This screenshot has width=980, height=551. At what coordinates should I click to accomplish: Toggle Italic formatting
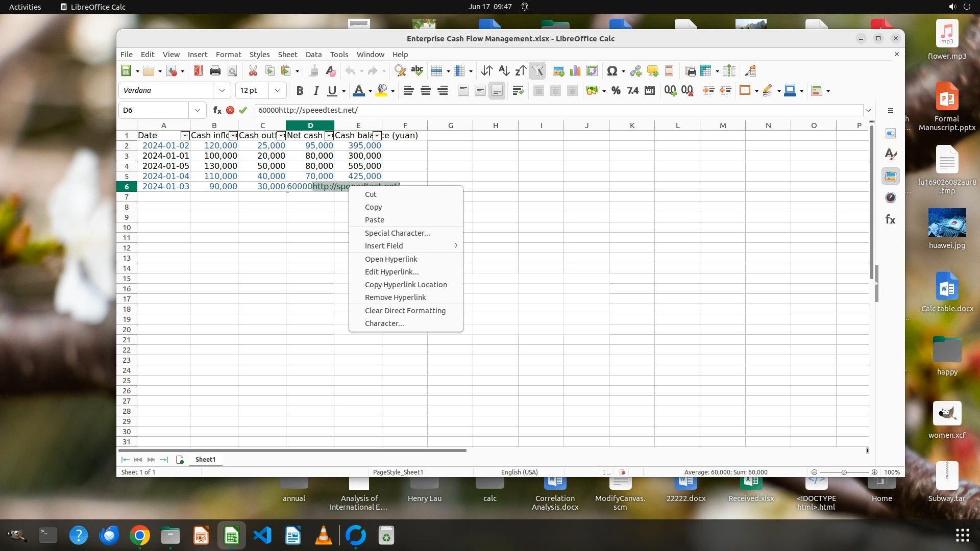tap(316, 91)
